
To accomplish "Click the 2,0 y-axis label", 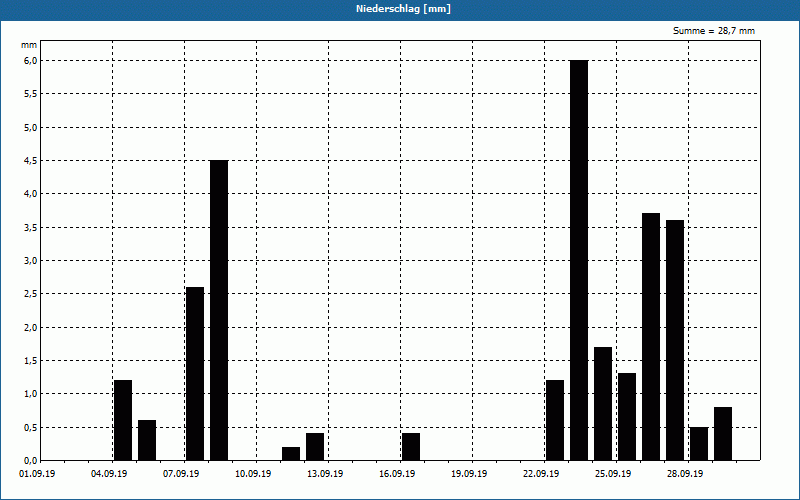I will [31, 328].
